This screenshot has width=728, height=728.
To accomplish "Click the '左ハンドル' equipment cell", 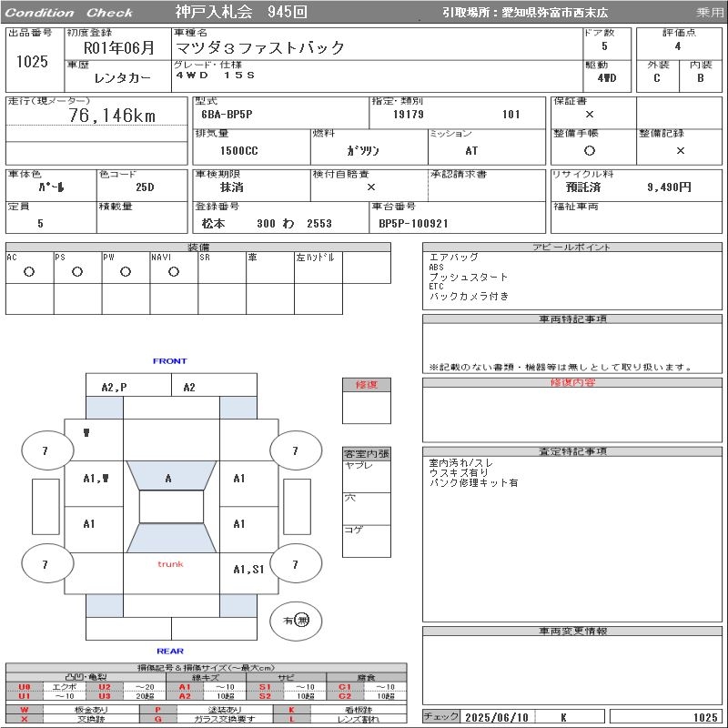I will coord(318,268).
